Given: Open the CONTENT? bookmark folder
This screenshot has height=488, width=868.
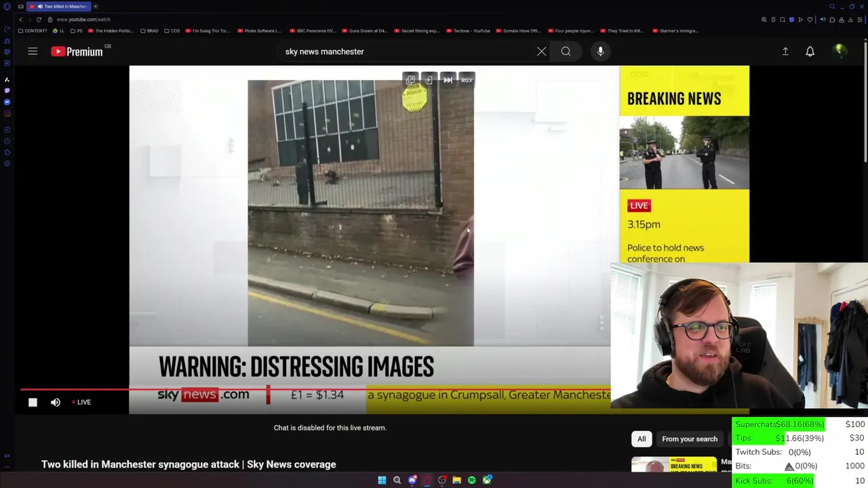Looking at the screenshot, I should [33, 30].
